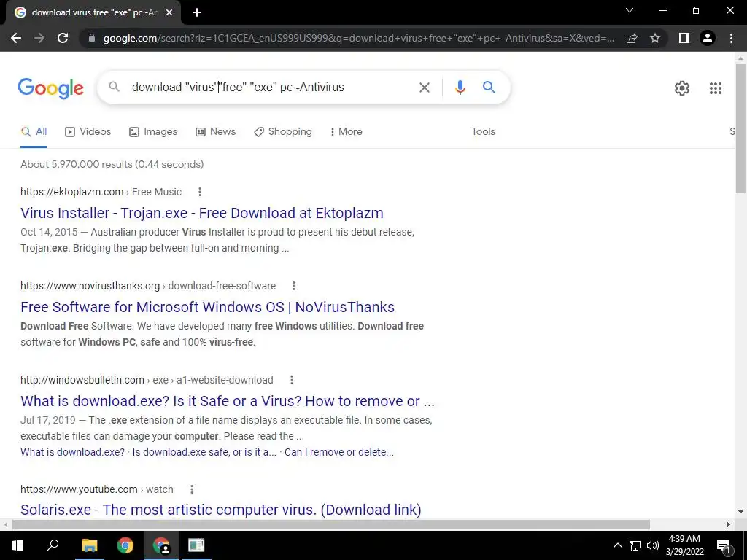Open 'What is download.exe?' sitelink
This screenshot has width=747, height=560.
point(72,452)
